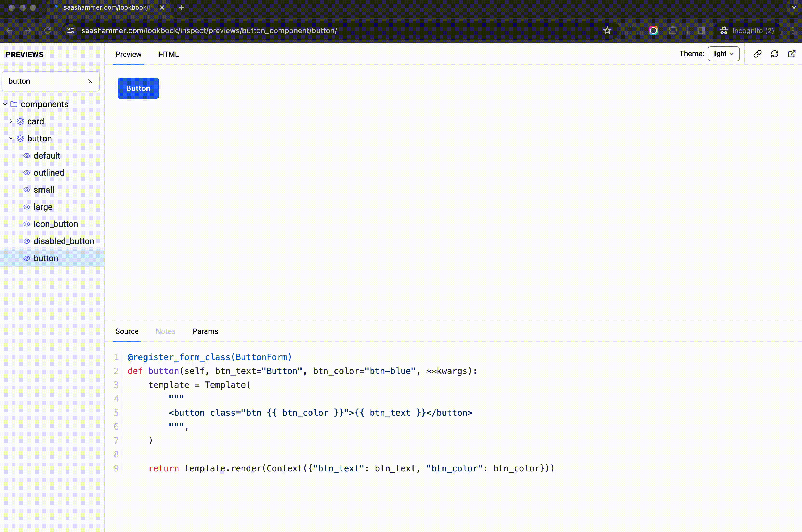Collapse the button component tree
This screenshot has height=532, width=802.
tap(11, 138)
